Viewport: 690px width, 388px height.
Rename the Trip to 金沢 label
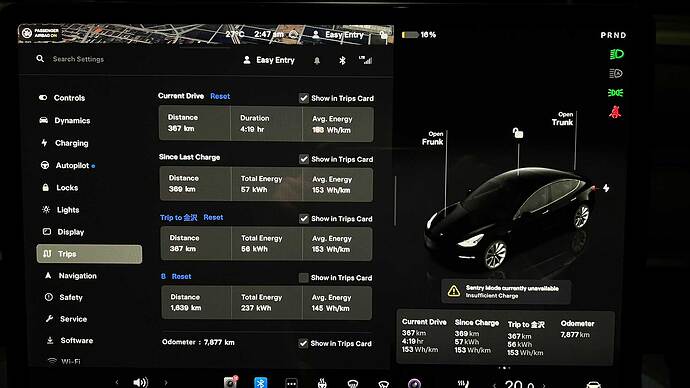pos(179,217)
